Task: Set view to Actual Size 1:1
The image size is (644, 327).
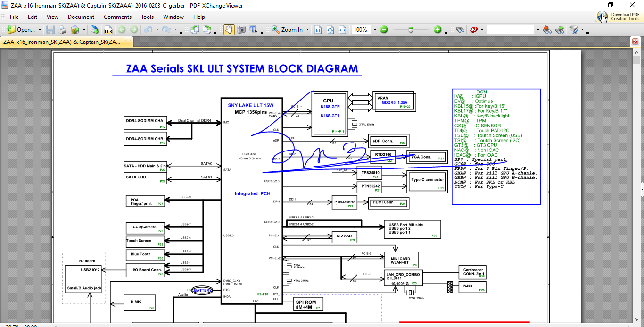Action: (x=318, y=29)
